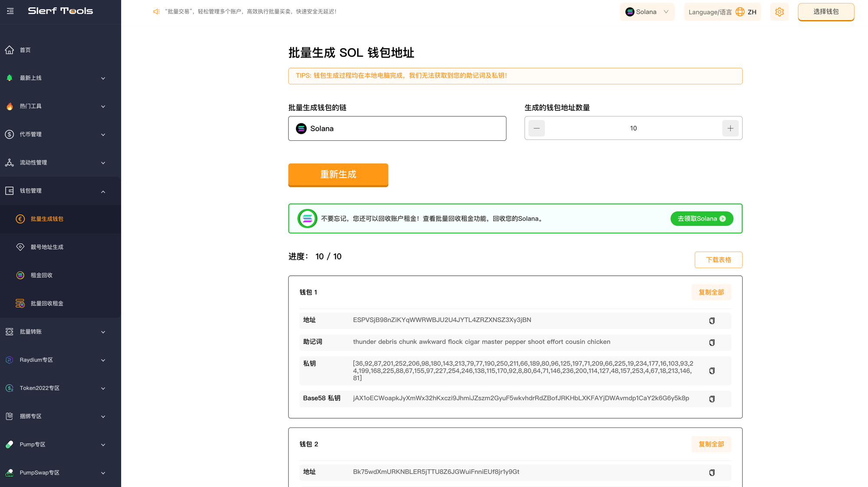The height and width of the screenshot is (487, 868).
Task: Click the transfer icon beside 批量转账
Action: tap(10, 332)
